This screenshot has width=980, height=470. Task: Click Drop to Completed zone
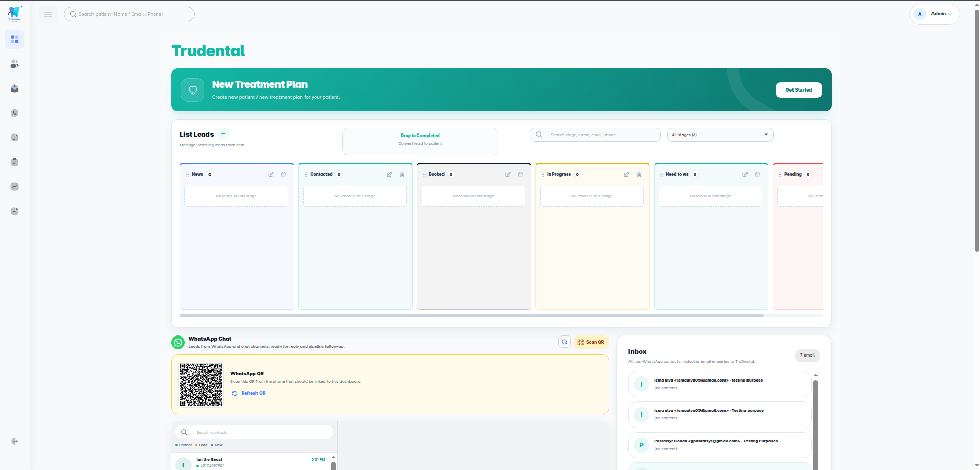(x=420, y=142)
